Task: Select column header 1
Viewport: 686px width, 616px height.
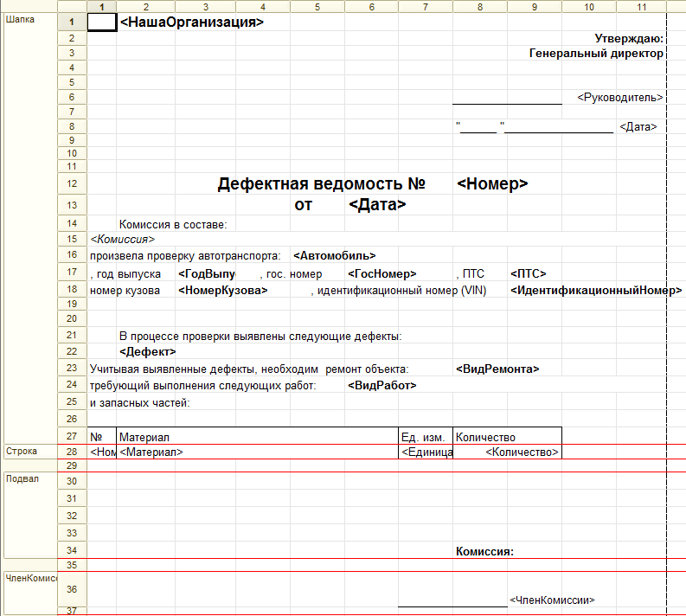Action: (101, 7)
